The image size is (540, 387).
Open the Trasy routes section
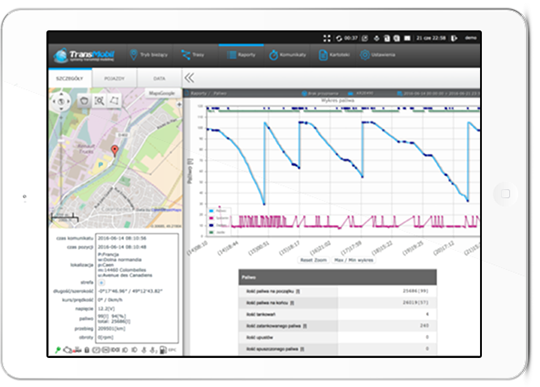click(x=193, y=55)
